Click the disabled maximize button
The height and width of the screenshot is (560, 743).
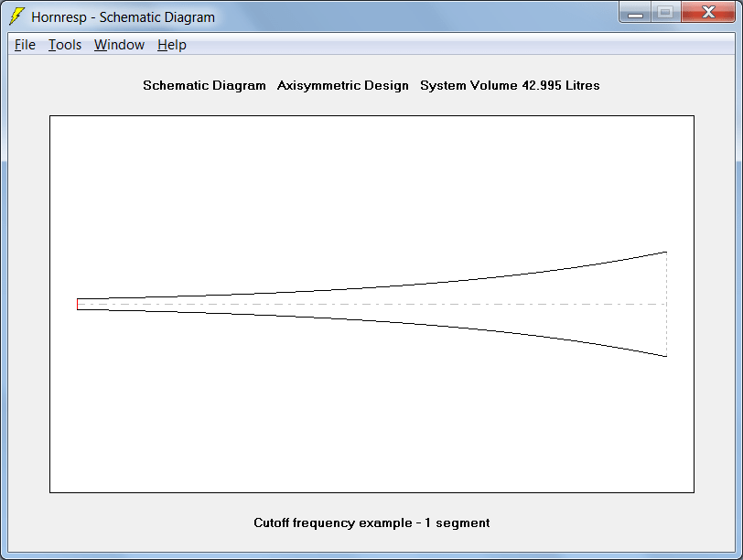coord(666,12)
